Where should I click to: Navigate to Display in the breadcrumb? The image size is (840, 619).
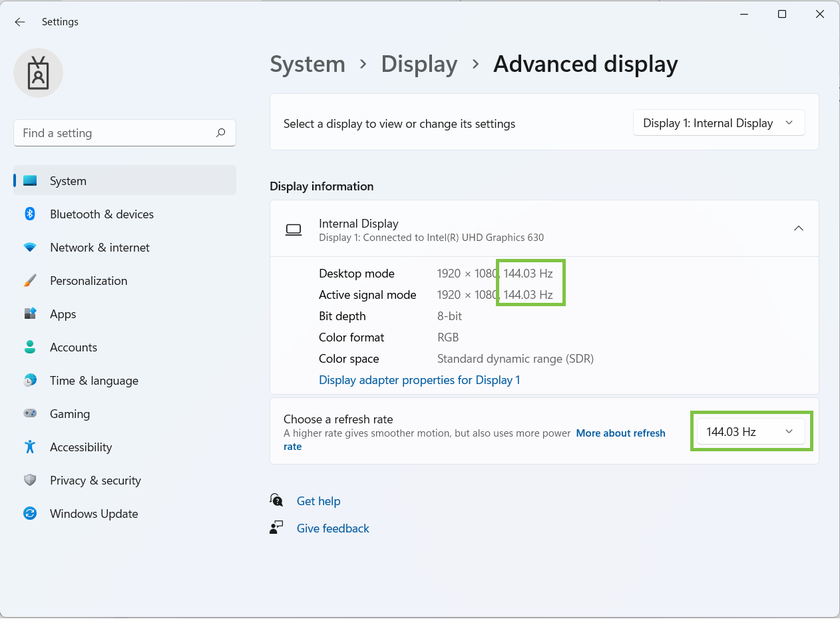coord(419,64)
